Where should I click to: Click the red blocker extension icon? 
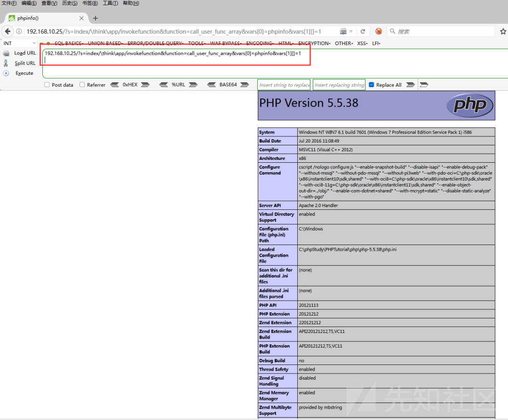point(378,32)
